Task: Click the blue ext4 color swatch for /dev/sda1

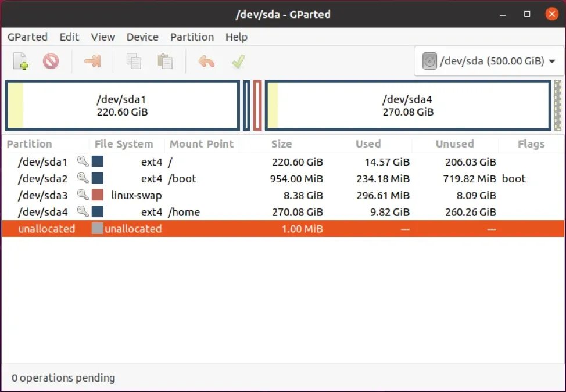Action: tap(98, 161)
